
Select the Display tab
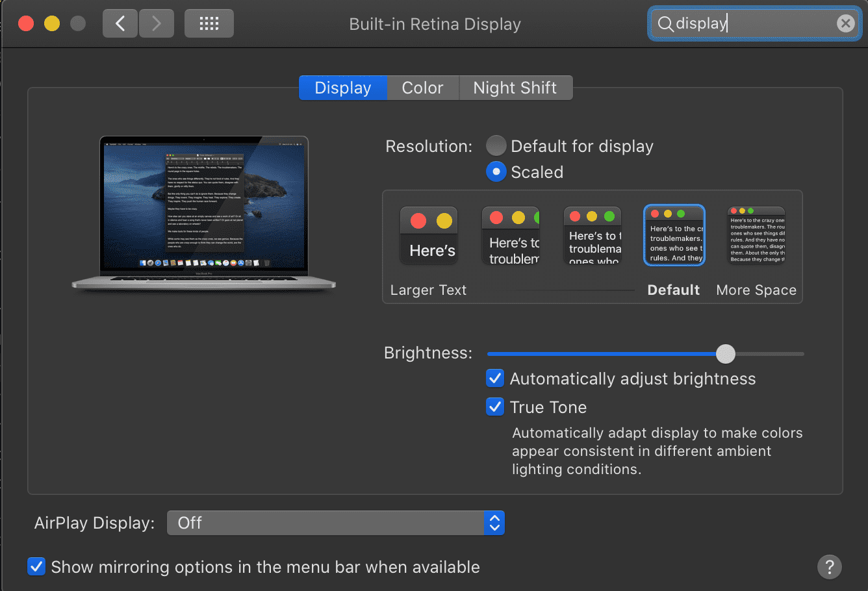tap(342, 88)
